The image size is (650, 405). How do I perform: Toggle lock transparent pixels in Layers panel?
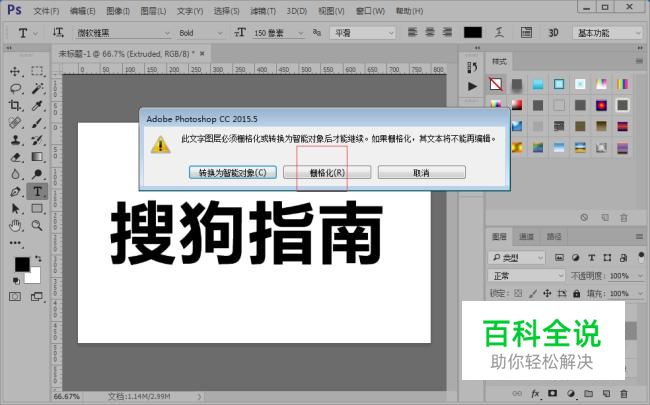(518, 293)
